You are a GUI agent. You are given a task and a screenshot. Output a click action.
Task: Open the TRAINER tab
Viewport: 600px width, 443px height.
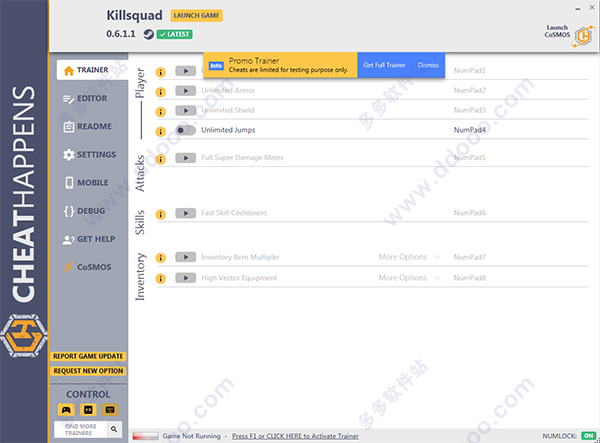pos(92,70)
